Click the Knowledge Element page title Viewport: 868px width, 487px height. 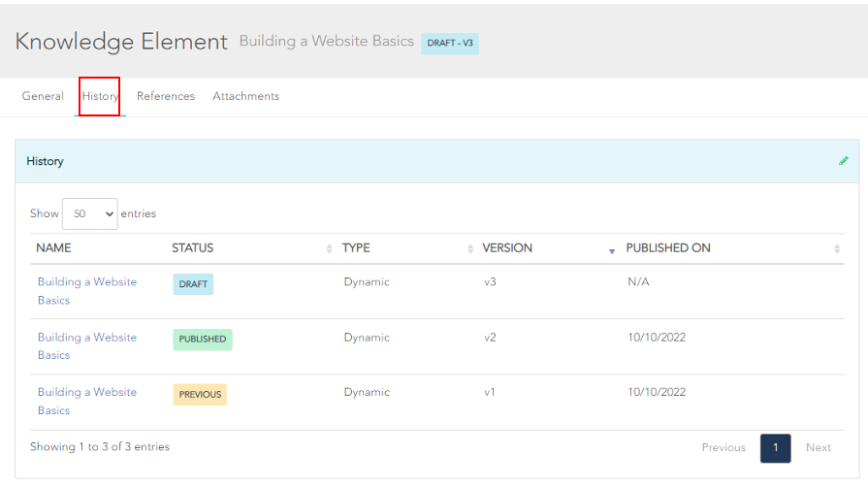pyautogui.click(x=121, y=42)
